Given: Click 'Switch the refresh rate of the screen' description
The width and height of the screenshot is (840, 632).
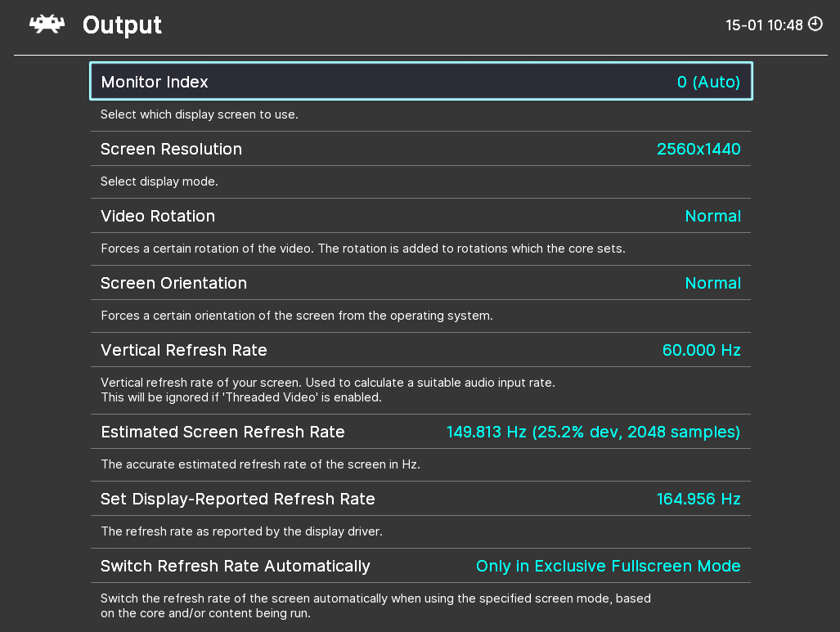Looking at the screenshot, I should [375, 606].
